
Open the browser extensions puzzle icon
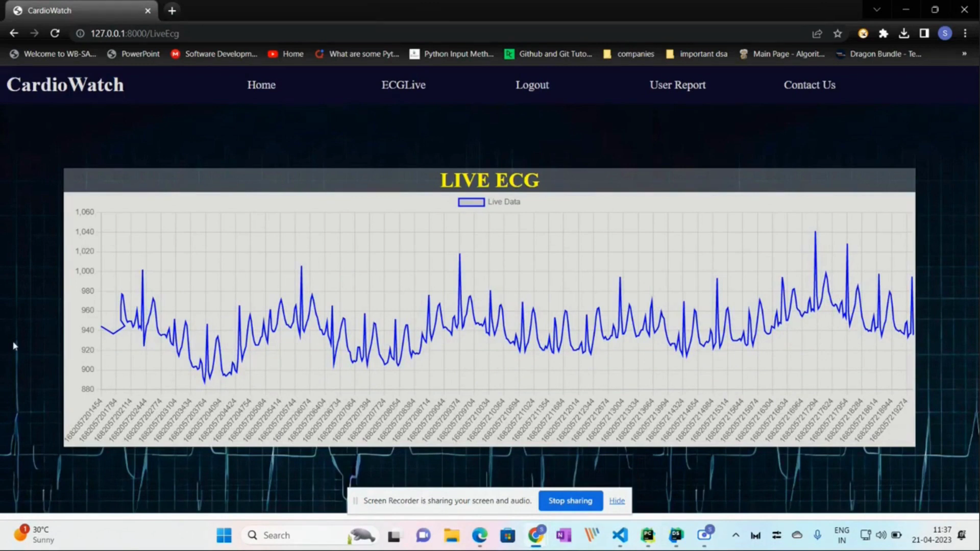coord(884,33)
